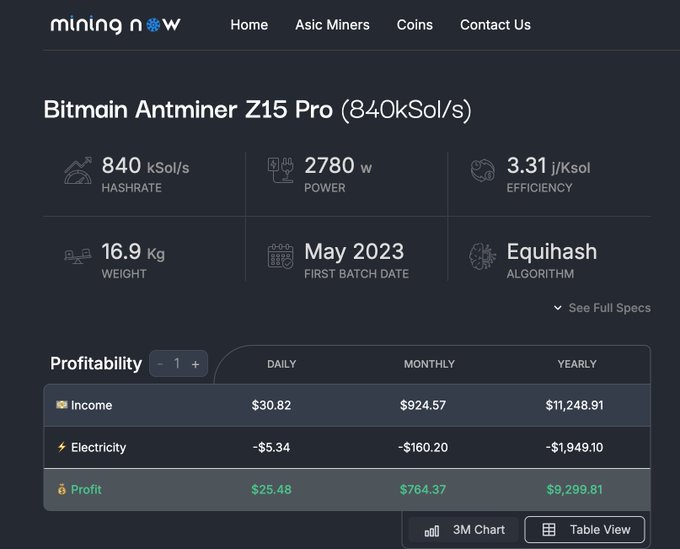The image size is (680, 549).
Task: Increase miner quantity with plus button
Action: coord(196,364)
